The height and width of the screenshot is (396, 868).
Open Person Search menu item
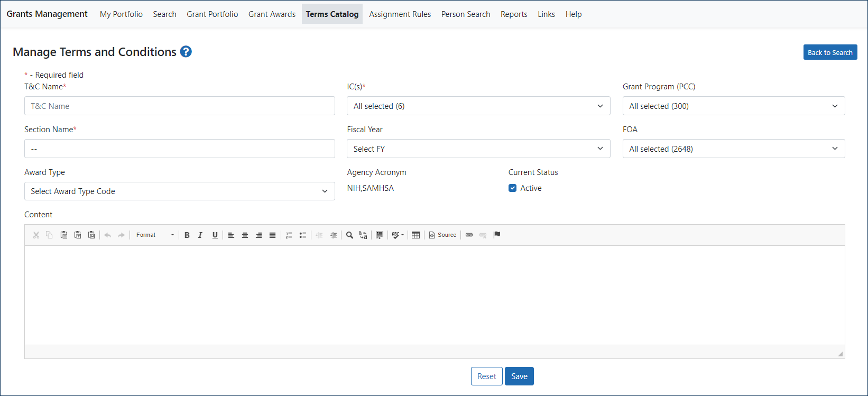pos(466,14)
